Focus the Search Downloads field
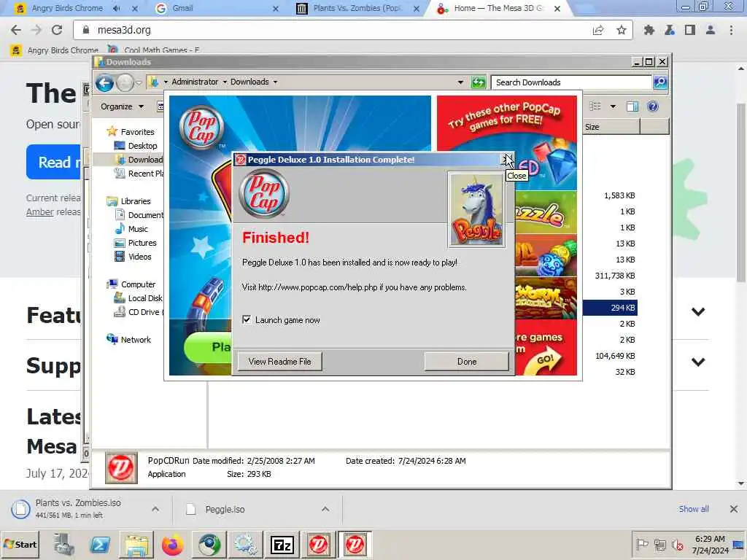The width and height of the screenshot is (747, 560). pos(571,82)
